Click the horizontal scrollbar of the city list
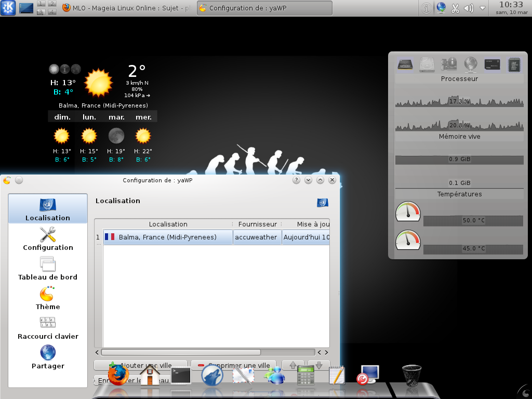 pyautogui.click(x=181, y=352)
